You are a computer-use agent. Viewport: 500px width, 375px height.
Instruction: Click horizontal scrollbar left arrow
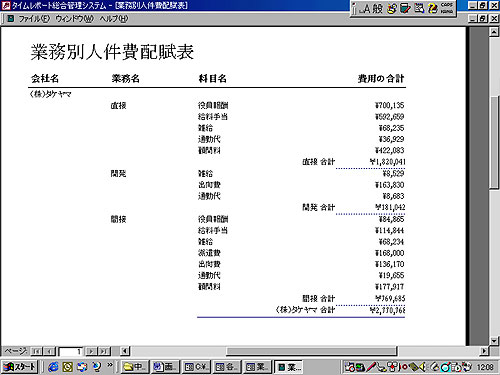coord(125,351)
